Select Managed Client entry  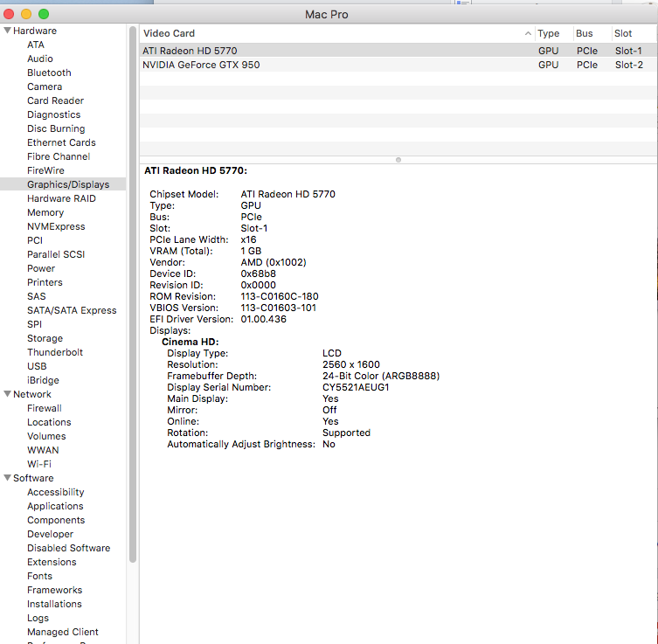click(63, 632)
